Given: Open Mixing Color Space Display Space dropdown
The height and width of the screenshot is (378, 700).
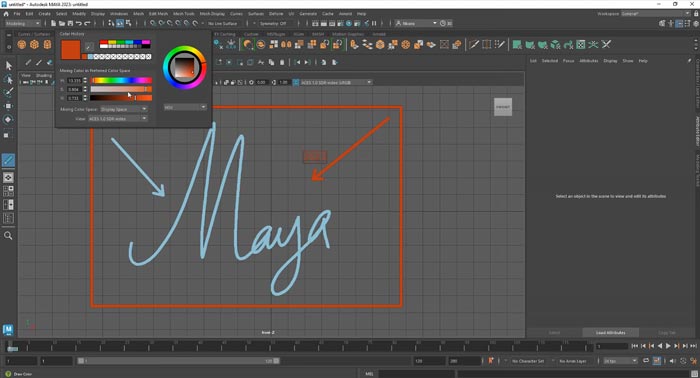Looking at the screenshot, I should click(x=124, y=109).
